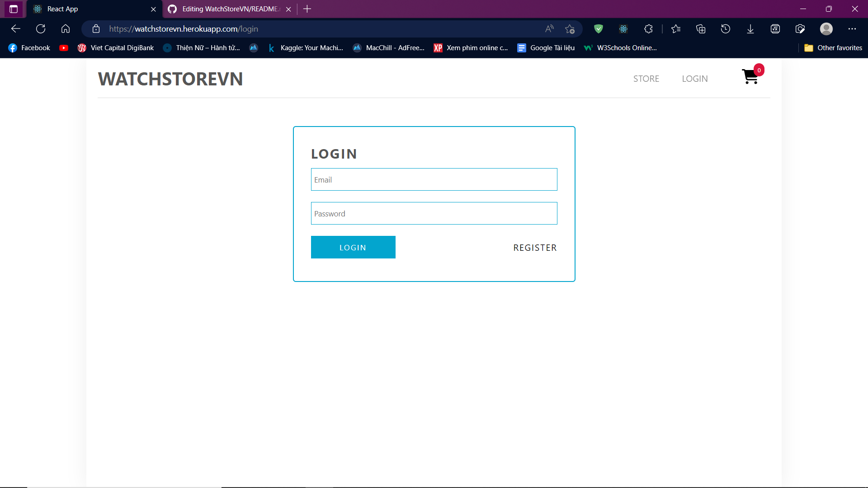Click the browser history clock icon
Screen dimensions: 868x488
coord(726,29)
